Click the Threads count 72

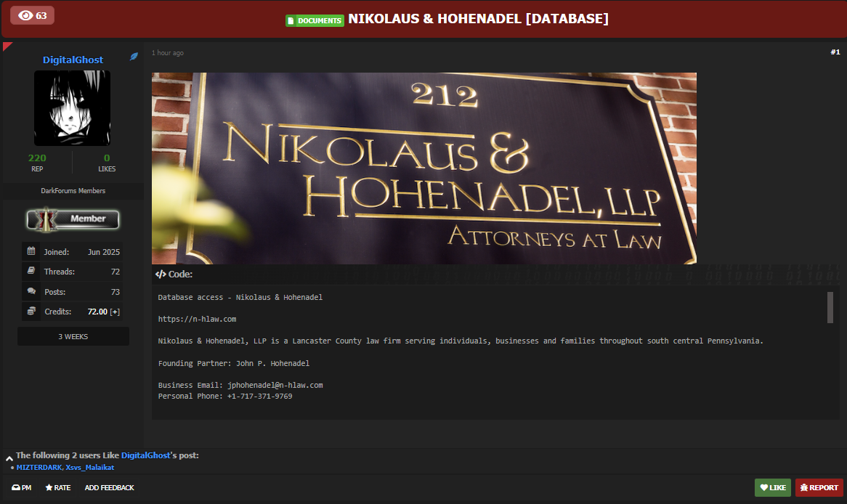tap(115, 272)
